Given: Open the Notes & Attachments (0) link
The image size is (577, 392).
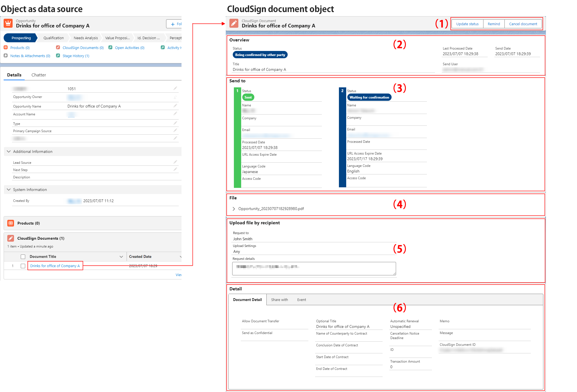Looking at the screenshot, I should pyautogui.click(x=30, y=56).
